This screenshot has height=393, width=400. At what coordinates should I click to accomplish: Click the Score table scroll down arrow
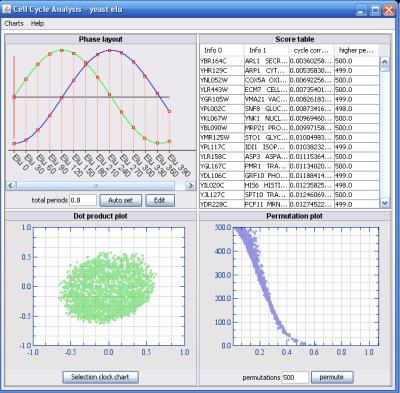(x=385, y=202)
